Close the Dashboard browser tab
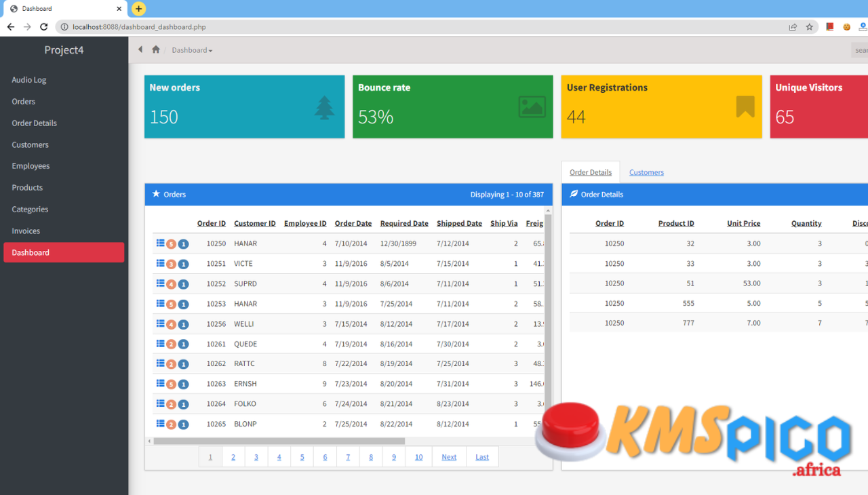The width and height of the screenshot is (868, 495). [119, 9]
